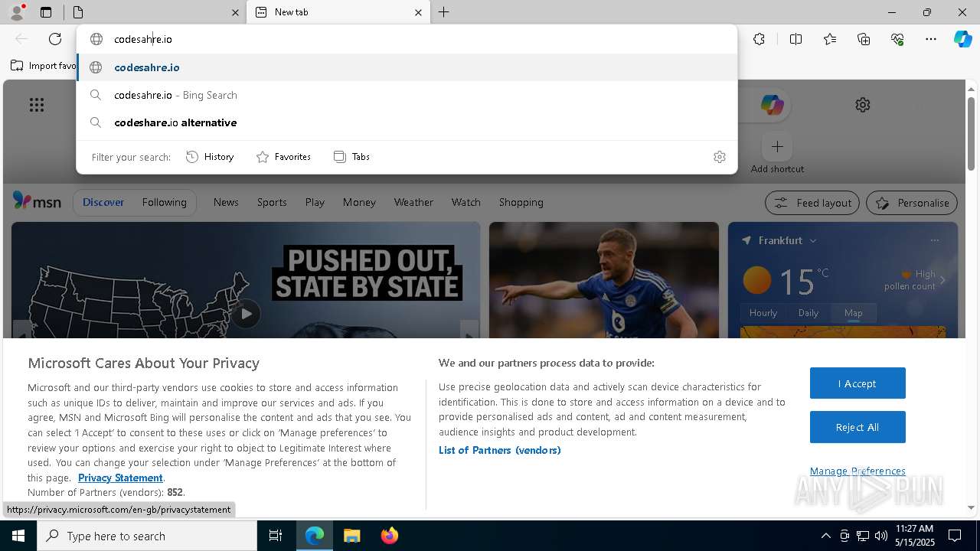980x551 pixels.
Task: Open Browser essentials heart icon
Action: coord(897,39)
